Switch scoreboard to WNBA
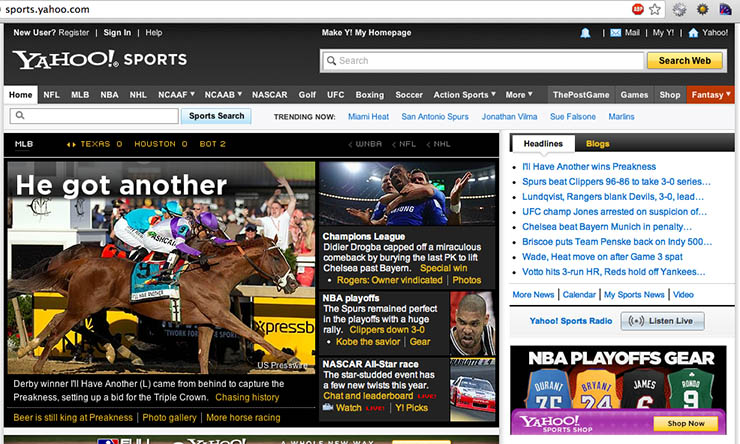740x444 pixels. click(x=365, y=144)
